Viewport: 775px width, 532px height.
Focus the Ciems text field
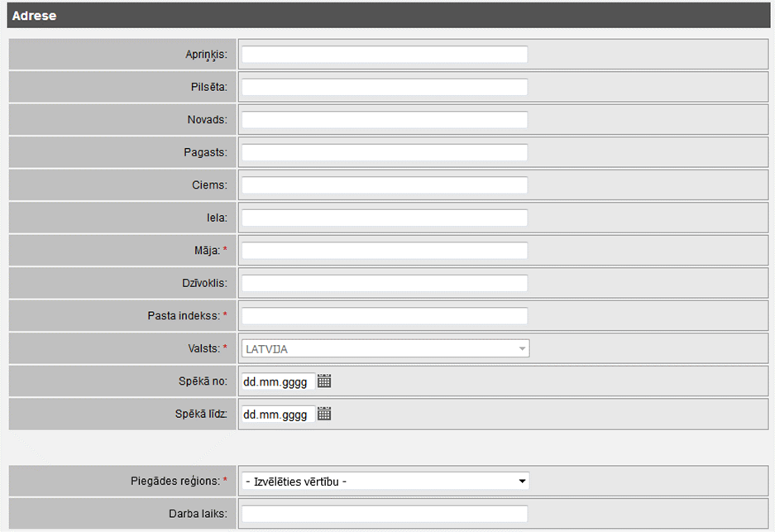385,185
